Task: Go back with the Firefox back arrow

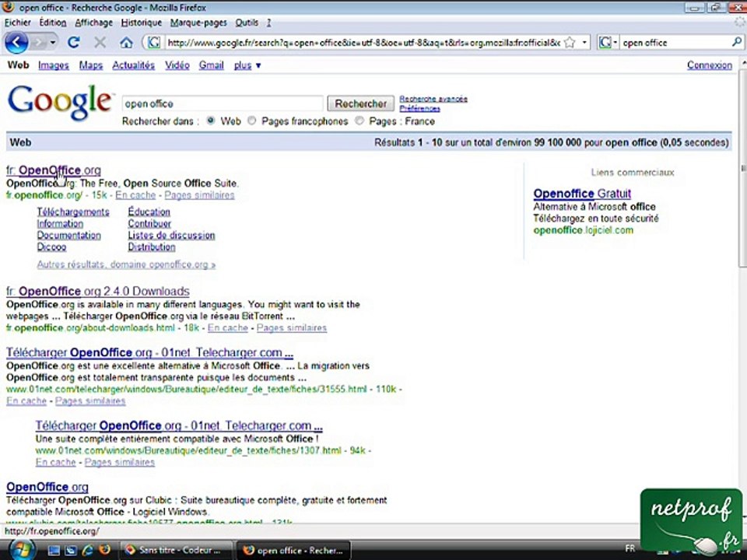Action: (x=16, y=43)
